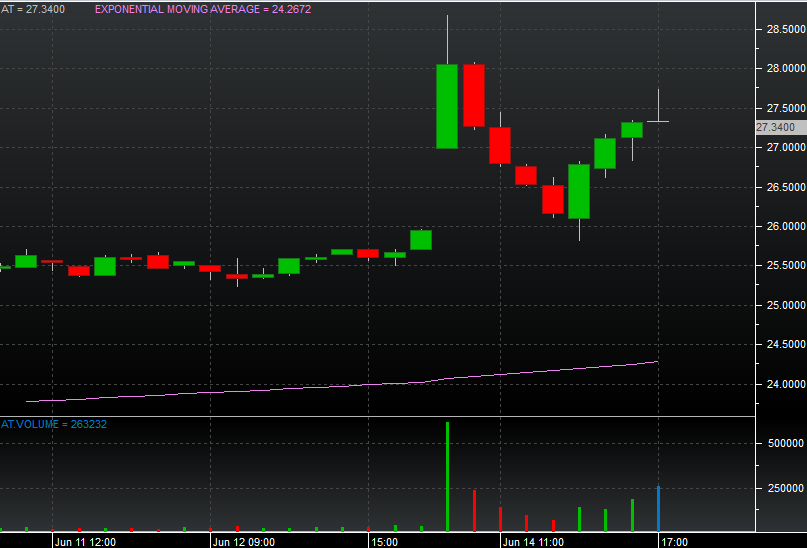Select the tall green gap-up candle

pos(446,106)
